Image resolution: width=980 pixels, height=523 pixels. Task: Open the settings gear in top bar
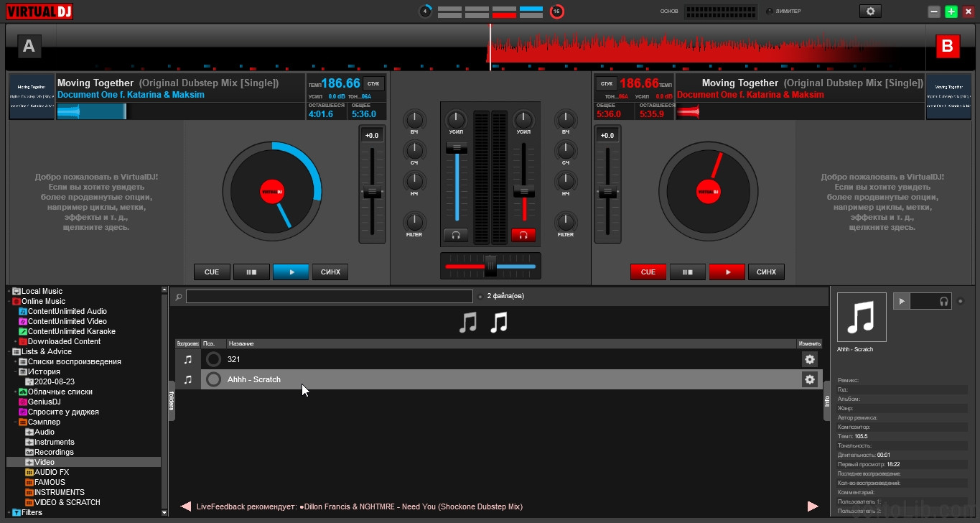click(x=871, y=11)
